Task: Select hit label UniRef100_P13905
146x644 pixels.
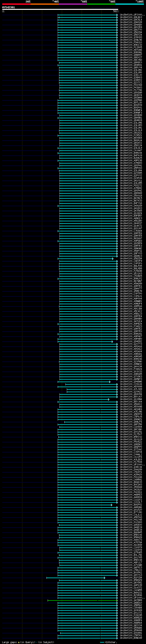Action: tap(131, 48)
